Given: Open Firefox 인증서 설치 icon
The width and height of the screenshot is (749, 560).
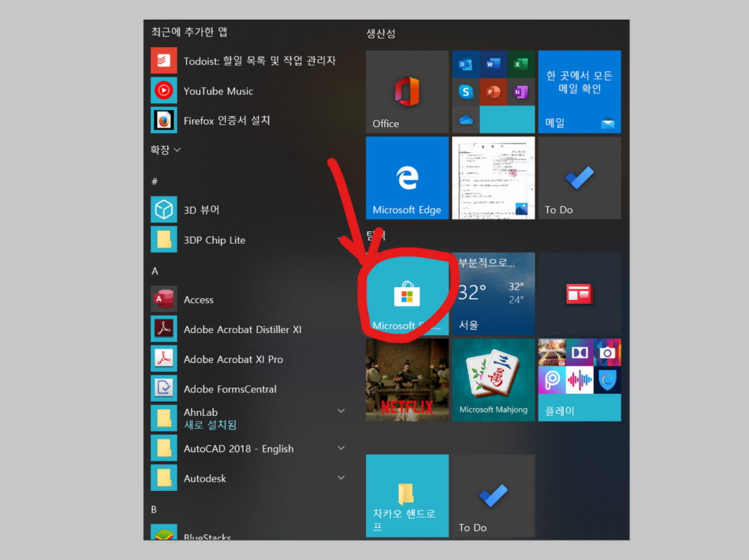Looking at the screenshot, I should tap(164, 120).
